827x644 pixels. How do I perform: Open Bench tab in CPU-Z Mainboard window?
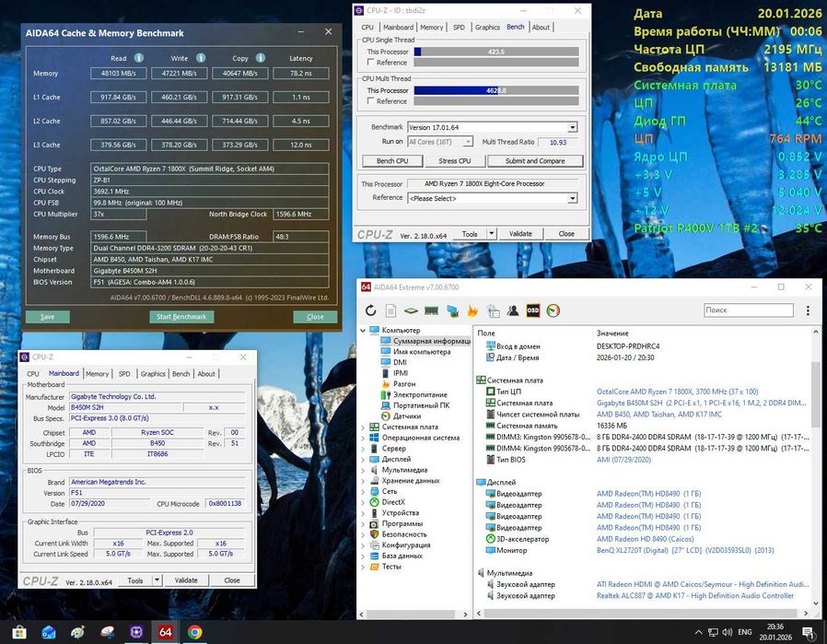point(181,373)
